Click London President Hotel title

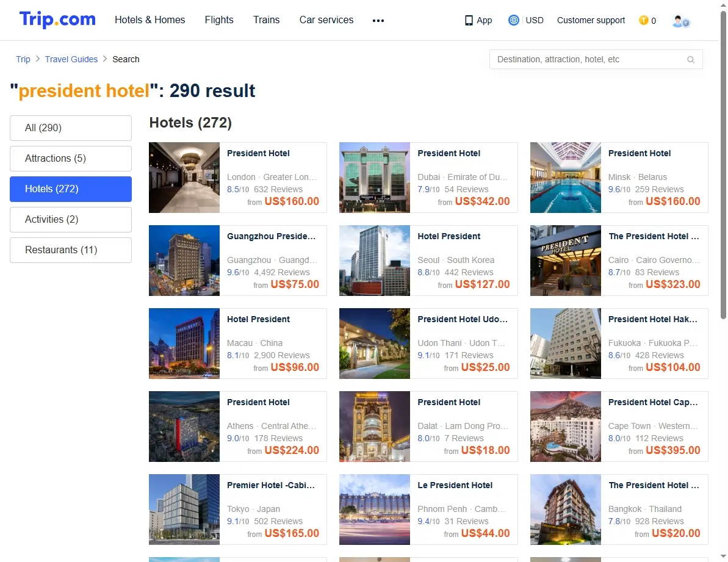click(258, 154)
